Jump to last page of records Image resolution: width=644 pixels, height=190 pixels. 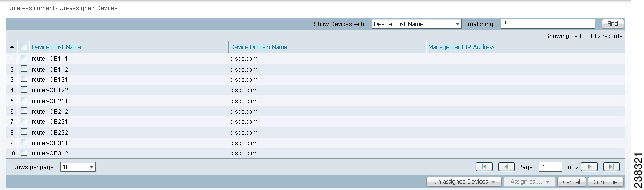pos(611,167)
